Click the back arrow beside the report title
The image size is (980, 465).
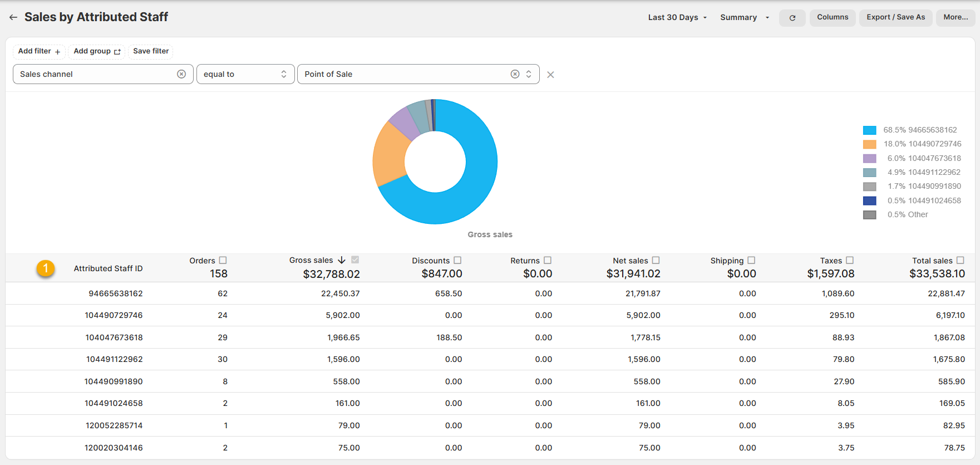pyautogui.click(x=13, y=17)
